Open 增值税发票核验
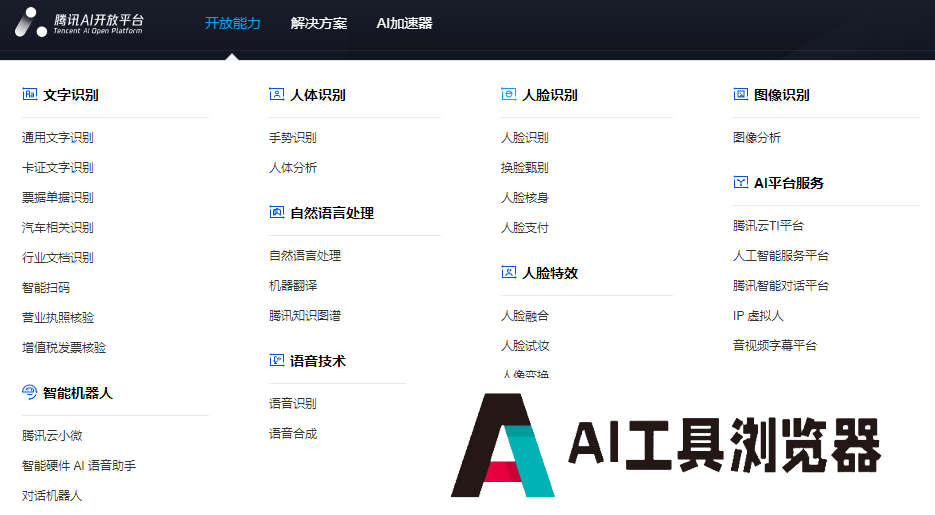The width and height of the screenshot is (935, 515). (64, 348)
